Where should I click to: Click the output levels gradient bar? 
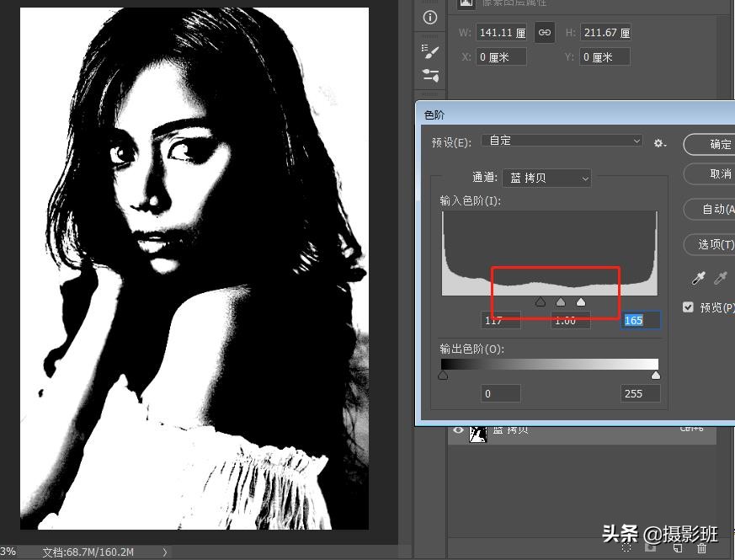(550, 365)
